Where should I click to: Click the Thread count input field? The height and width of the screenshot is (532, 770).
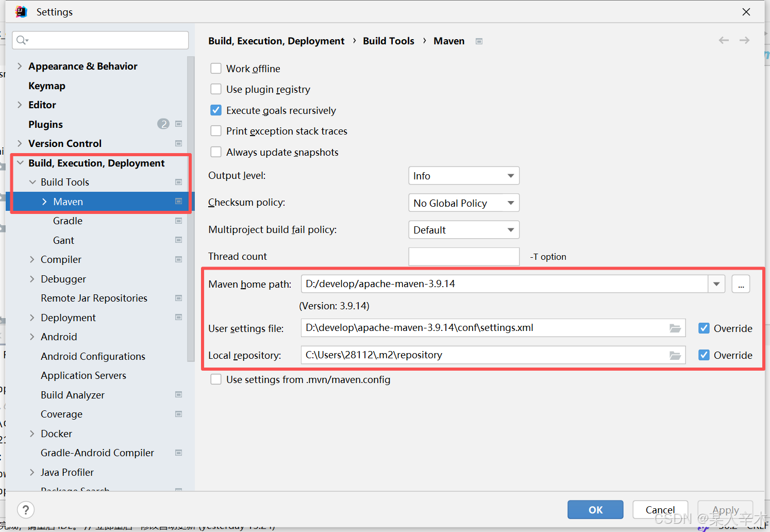(x=464, y=257)
